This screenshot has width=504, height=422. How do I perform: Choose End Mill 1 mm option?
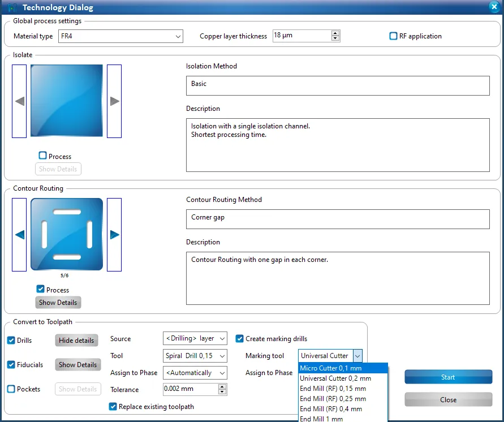pyautogui.click(x=343, y=419)
